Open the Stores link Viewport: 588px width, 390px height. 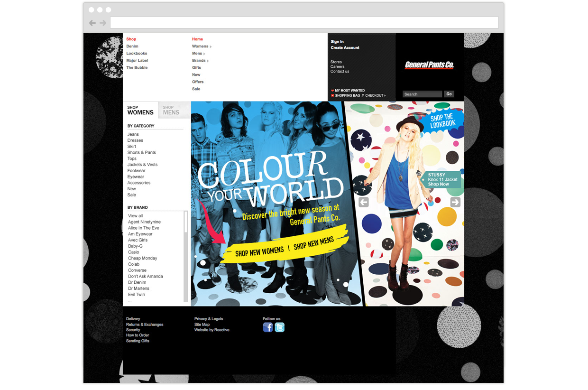coord(336,62)
